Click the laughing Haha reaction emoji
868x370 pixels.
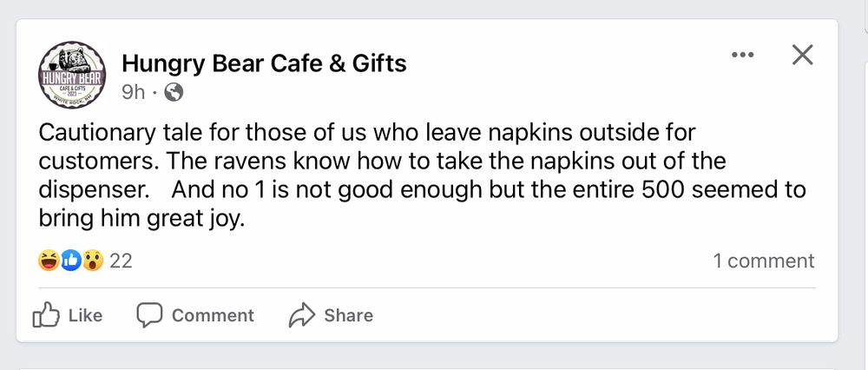click(48, 261)
